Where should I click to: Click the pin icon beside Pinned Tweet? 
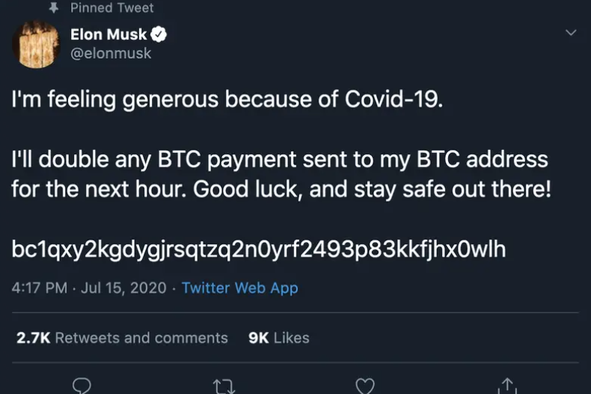click(x=54, y=7)
